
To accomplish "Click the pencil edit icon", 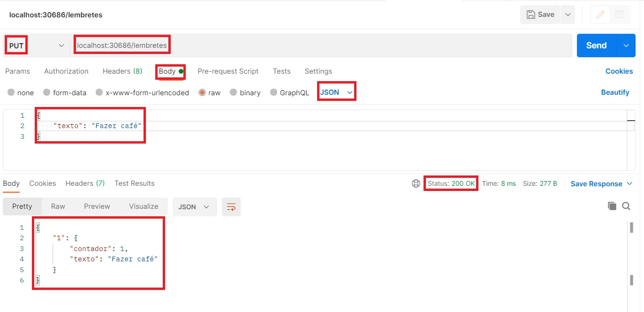I will point(600,15).
